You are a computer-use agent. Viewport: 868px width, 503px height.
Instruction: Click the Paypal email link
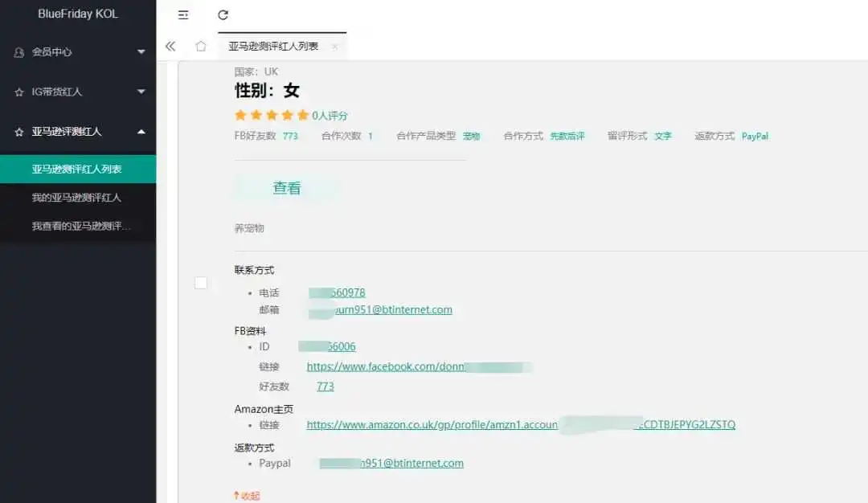(391, 463)
